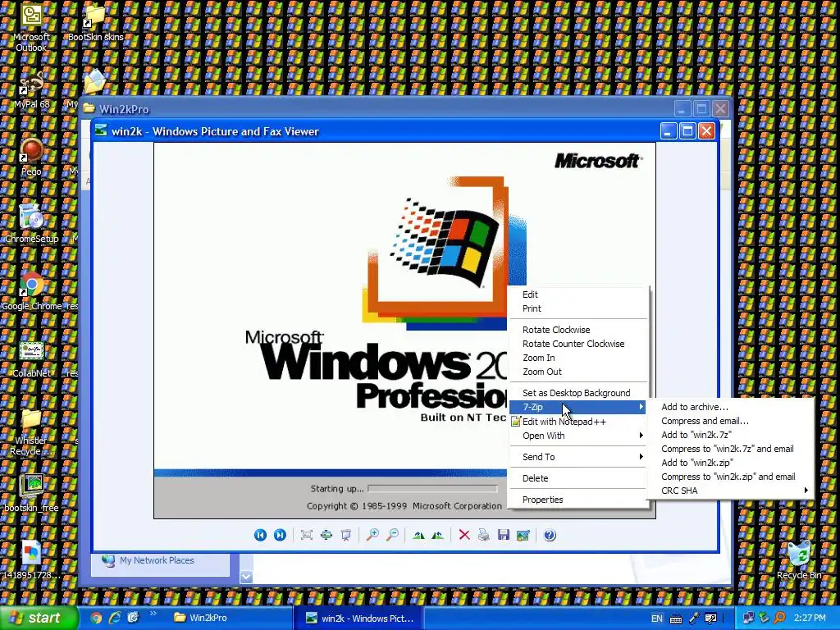Choose Rotate Counter Clockwise menu entry

(578, 344)
